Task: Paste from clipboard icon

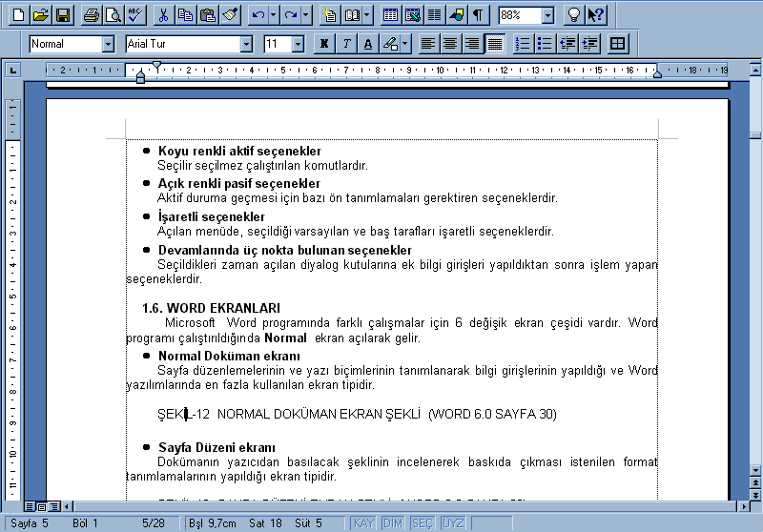Action: tap(208, 15)
